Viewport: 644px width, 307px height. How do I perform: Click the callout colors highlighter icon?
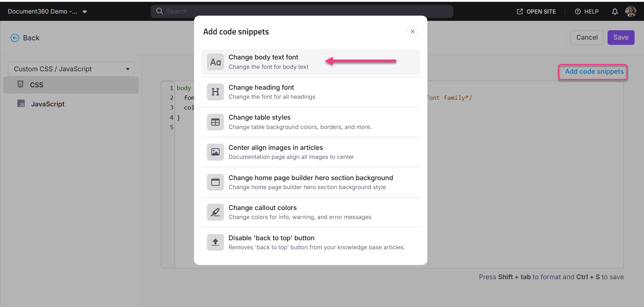click(x=215, y=212)
